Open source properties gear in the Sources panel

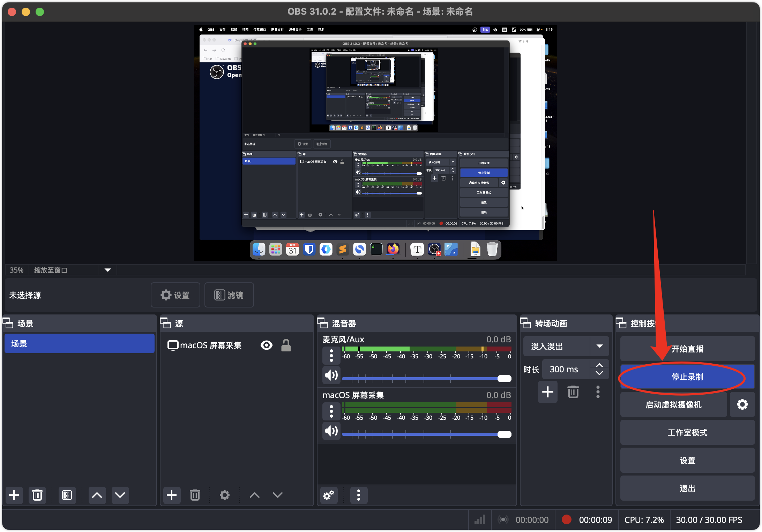[x=225, y=495]
